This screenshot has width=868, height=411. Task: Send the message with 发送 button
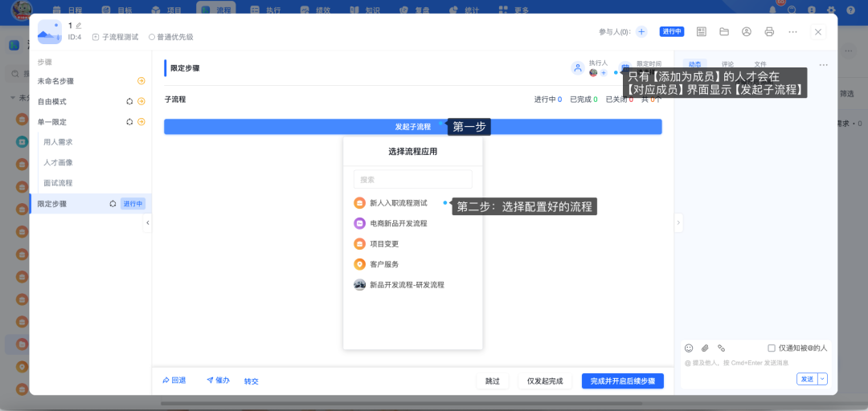807,379
